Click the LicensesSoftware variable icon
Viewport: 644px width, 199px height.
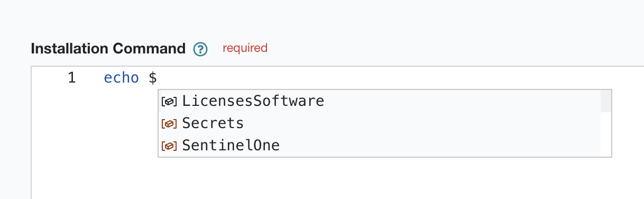[x=169, y=101]
